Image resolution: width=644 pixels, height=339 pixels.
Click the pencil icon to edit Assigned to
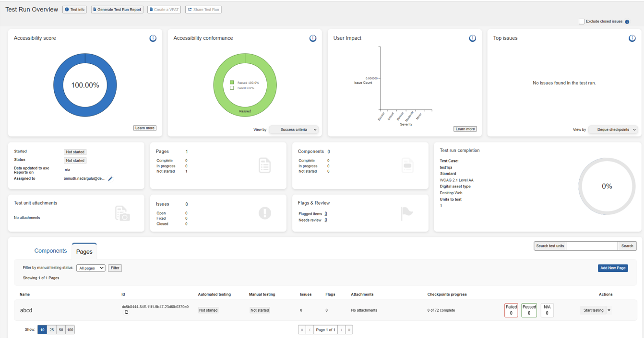tap(110, 179)
